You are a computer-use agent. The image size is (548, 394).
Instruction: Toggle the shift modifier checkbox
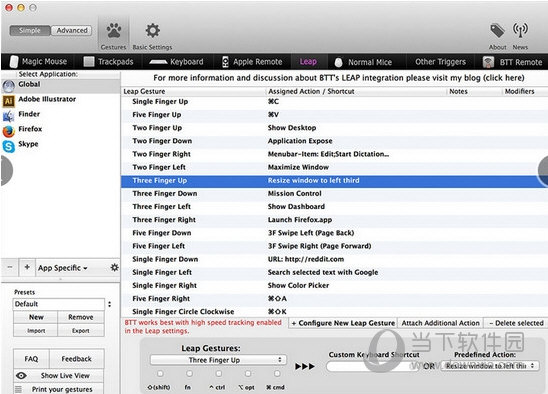160,373
